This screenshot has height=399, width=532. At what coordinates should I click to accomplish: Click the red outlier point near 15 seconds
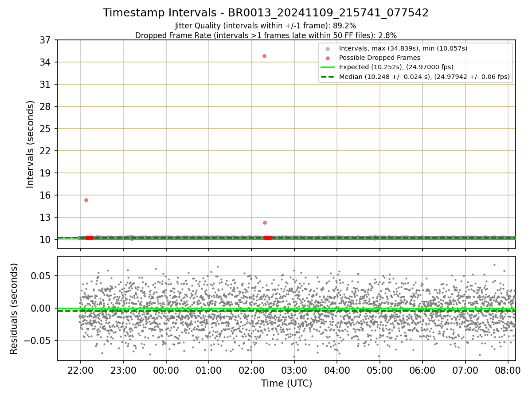pyautogui.click(x=86, y=200)
